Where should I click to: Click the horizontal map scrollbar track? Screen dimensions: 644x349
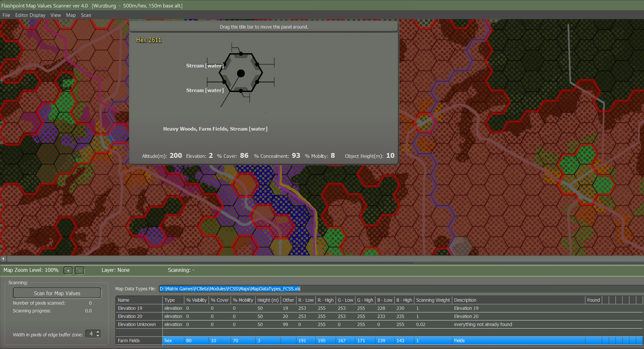[325, 259]
